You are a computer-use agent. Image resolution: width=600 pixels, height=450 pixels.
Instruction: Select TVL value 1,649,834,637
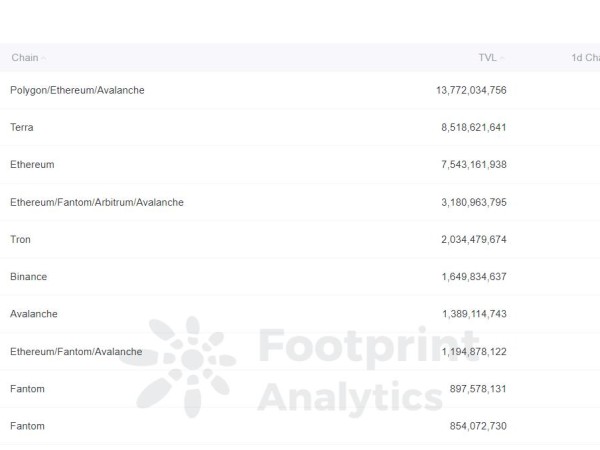(474, 277)
